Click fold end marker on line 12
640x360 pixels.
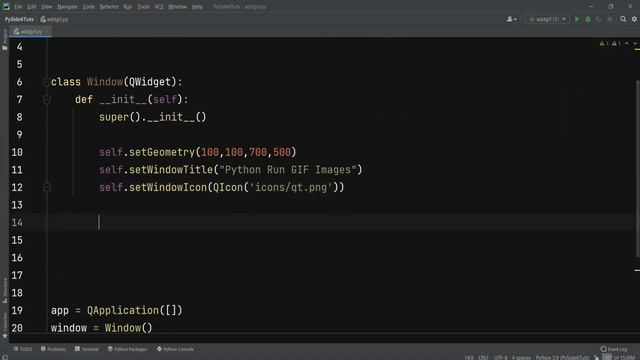pos(47,187)
